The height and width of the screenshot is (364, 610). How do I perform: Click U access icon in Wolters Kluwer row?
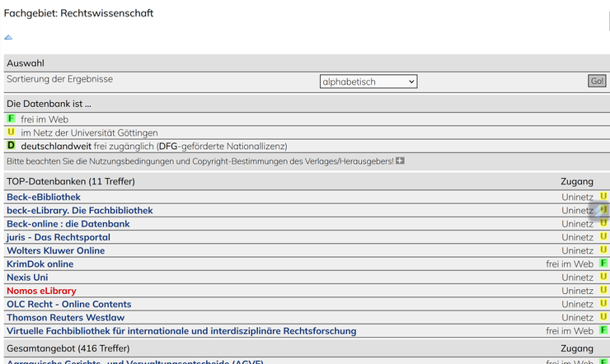click(x=603, y=250)
